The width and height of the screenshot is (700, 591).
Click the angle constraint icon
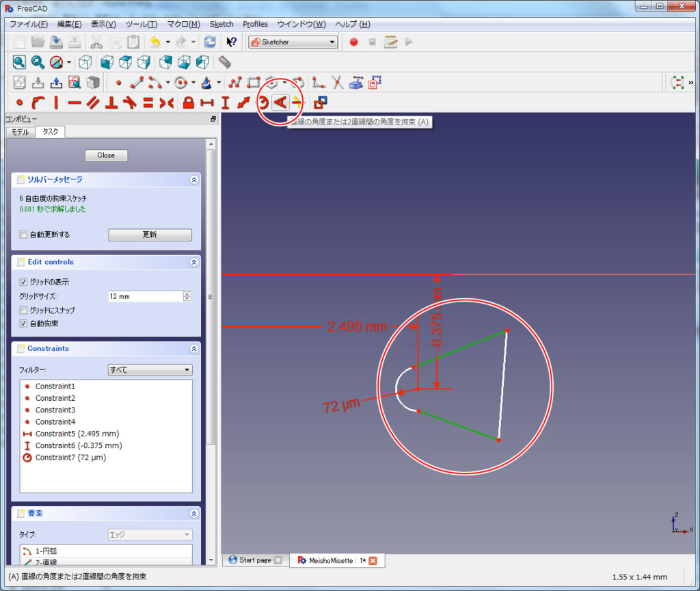click(x=280, y=103)
